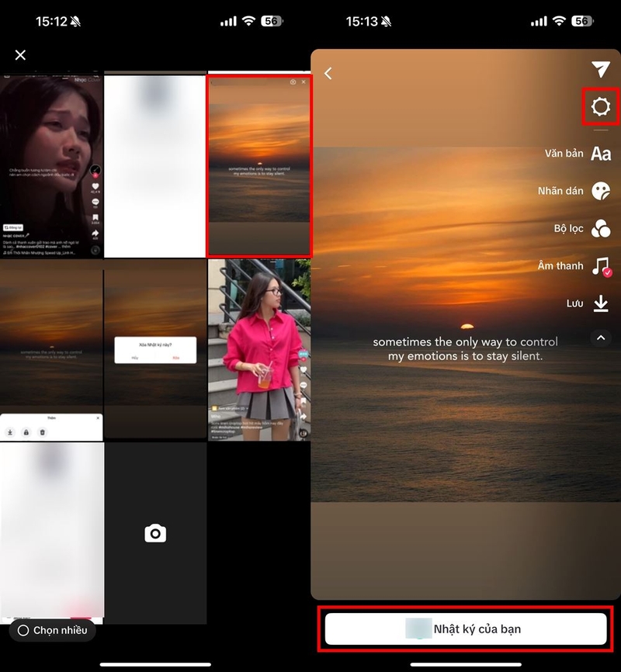Open the camera tile in gallery

[155, 533]
